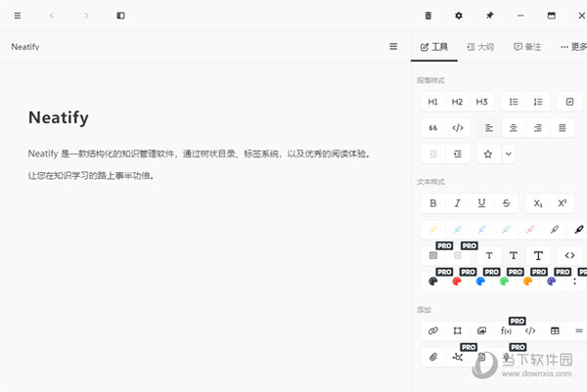Apply H2 heading style
The width and height of the screenshot is (587, 392).
click(x=457, y=102)
